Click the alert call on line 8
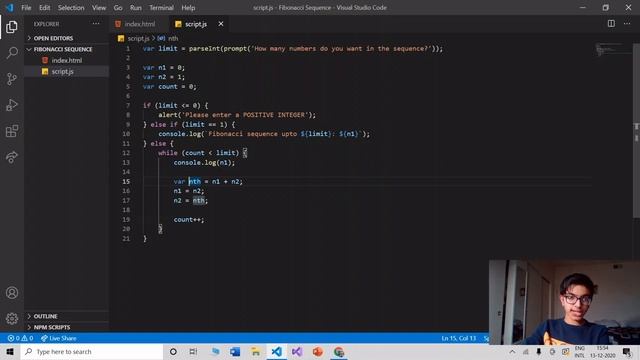Screen dimensions: 640x360 [x=237, y=115]
